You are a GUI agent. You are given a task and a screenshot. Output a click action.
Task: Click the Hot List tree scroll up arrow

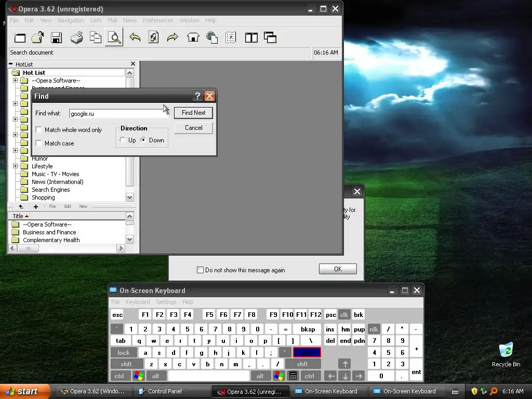[x=129, y=73]
